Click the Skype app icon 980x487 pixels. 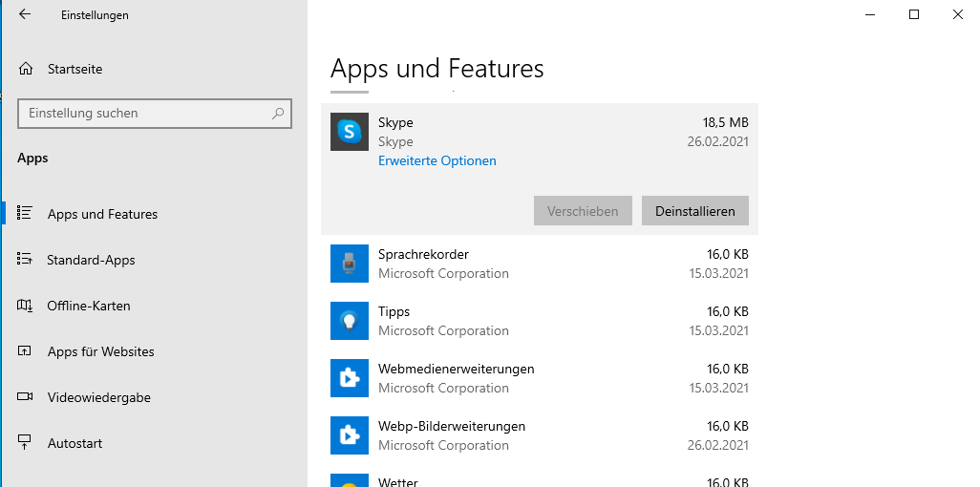pos(350,132)
